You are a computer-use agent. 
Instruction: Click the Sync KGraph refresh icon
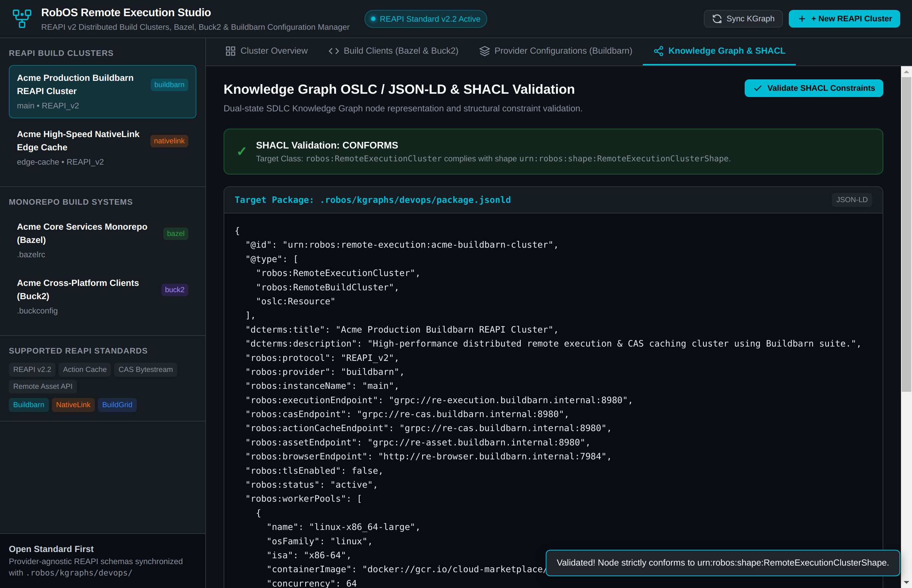[717, 19]
